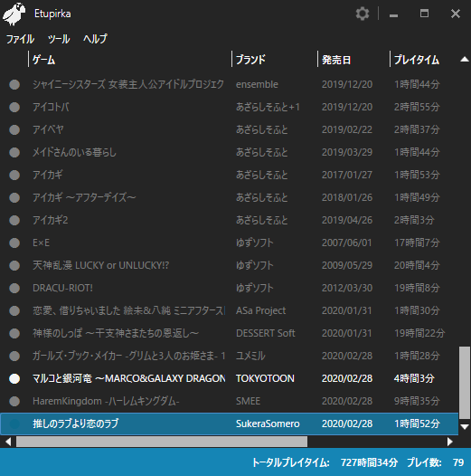Select the game シャイニーシスターズ 女装主人公アイドルプロジェクト

(x=128, y=84)
